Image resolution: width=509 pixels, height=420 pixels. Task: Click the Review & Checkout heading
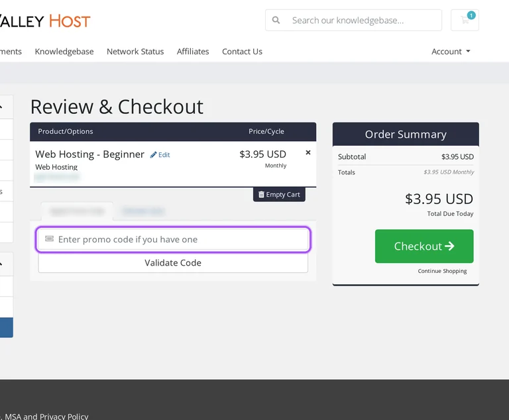(x=117, y=107)
